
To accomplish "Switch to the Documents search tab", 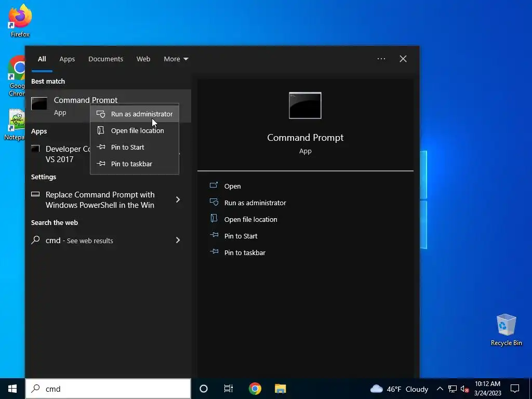I will tap(105, 59).
